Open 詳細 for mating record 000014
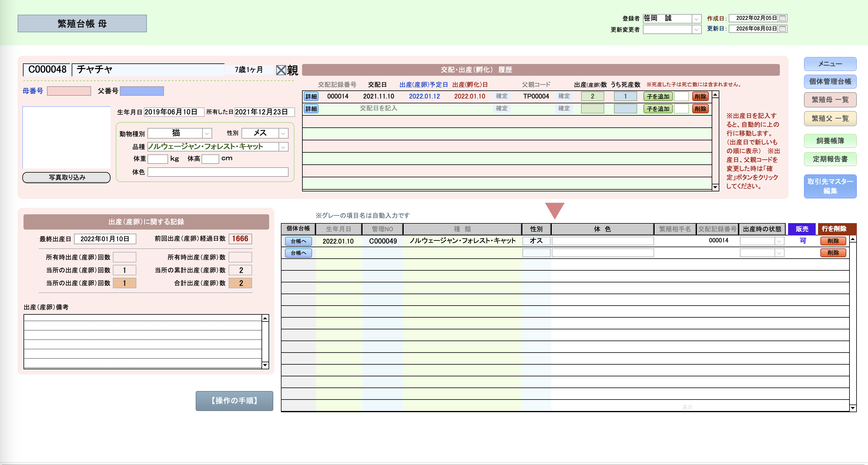This screenshot has height=465, width=868. click(311, 97)
